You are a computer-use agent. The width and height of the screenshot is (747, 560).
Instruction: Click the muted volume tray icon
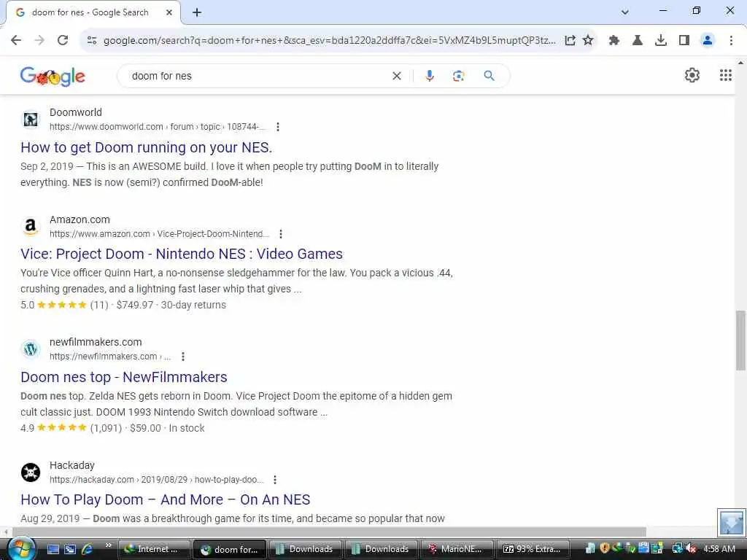692,549
